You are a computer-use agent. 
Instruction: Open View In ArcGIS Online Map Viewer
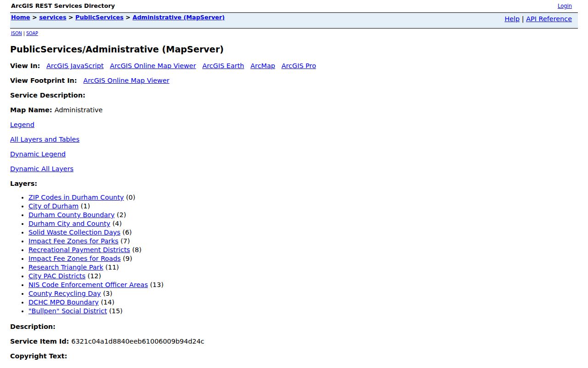coord(153,66)
